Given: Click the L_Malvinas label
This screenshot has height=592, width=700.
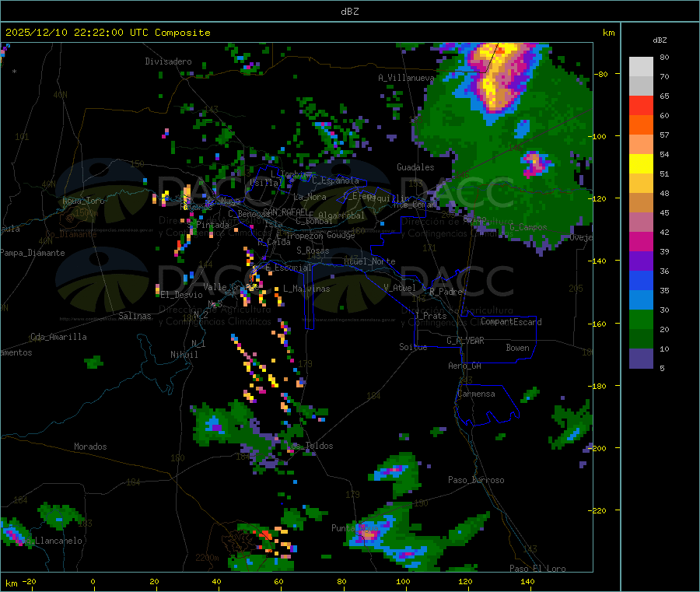Looking at the screenshot, I should tap(306, 289).
